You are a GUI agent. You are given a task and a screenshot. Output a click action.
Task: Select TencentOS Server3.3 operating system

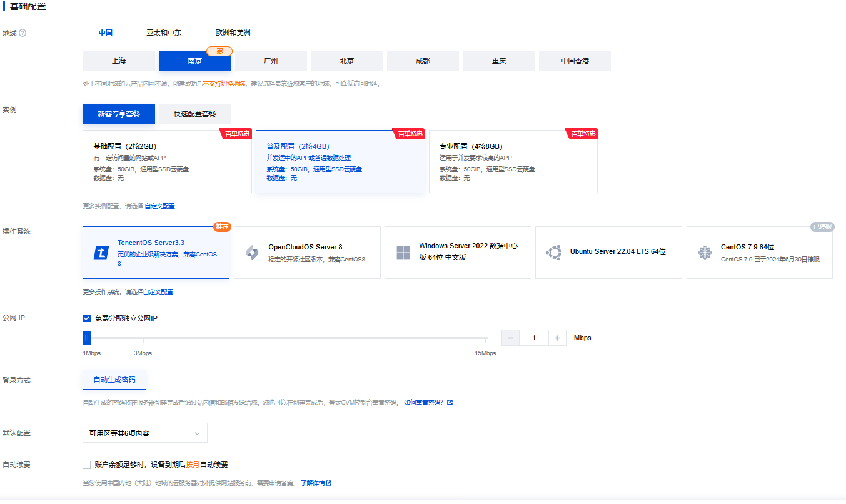(156, 253)
